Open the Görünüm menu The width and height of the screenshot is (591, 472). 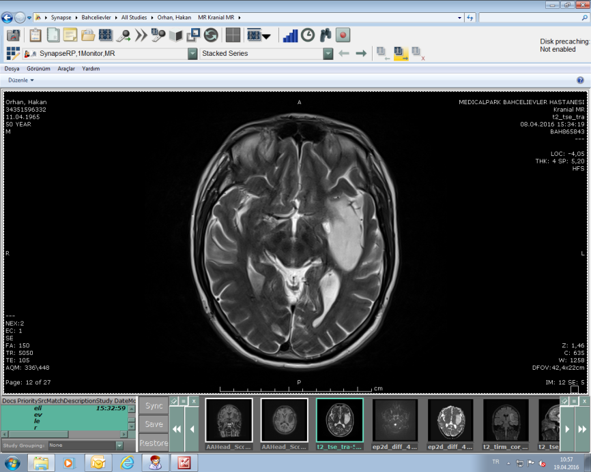click(38, 69)
